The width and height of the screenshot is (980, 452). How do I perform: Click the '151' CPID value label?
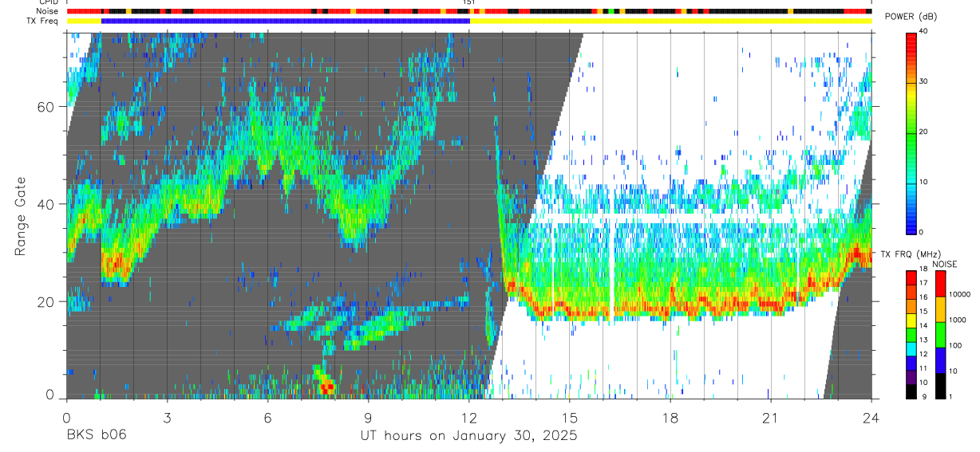[469, 2]
